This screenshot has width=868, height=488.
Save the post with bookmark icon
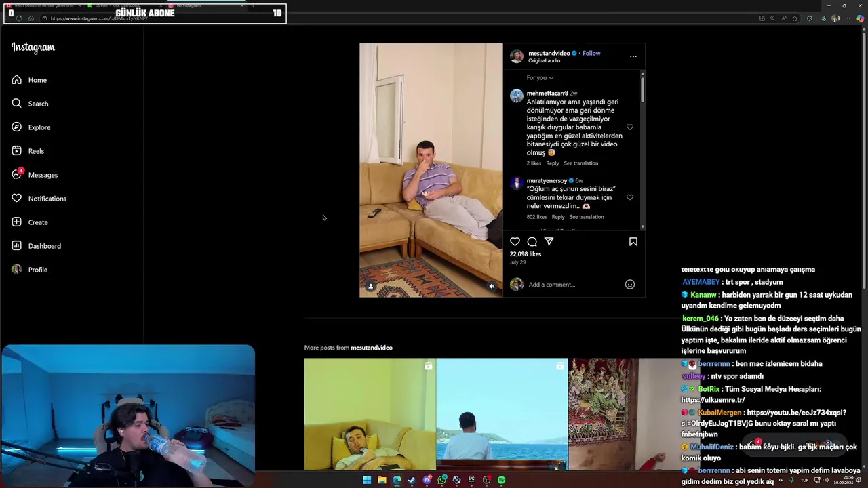633,242
